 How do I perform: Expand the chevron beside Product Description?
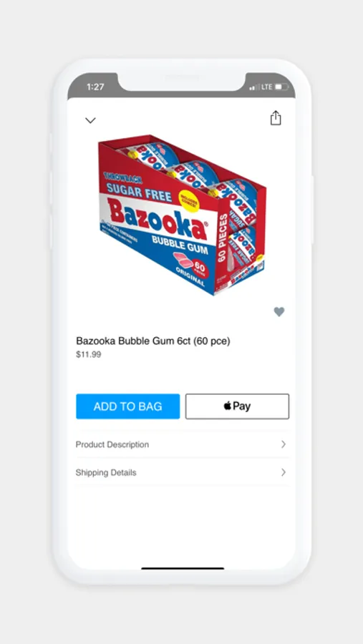284,444
